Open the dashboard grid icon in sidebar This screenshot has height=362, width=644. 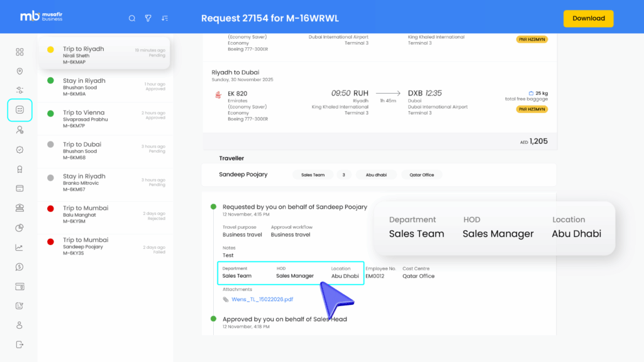pyautogui.click(x=19, y=52)
